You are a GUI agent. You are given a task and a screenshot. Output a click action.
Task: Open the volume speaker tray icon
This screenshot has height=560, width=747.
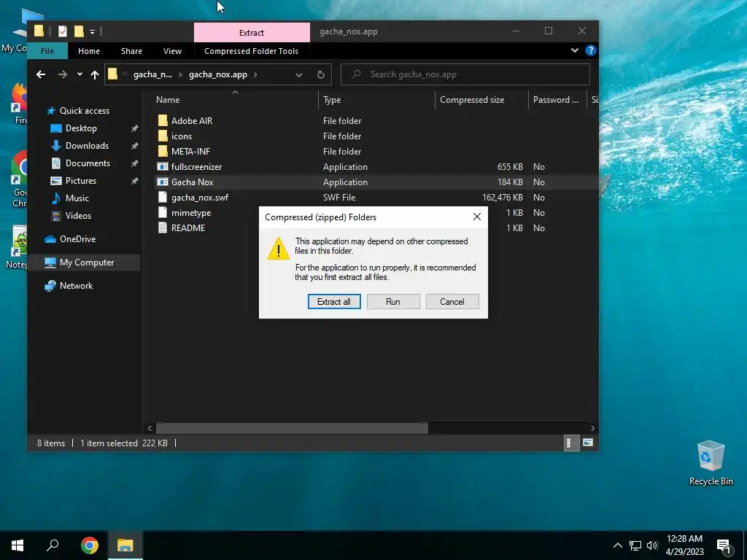coord(652,545)
